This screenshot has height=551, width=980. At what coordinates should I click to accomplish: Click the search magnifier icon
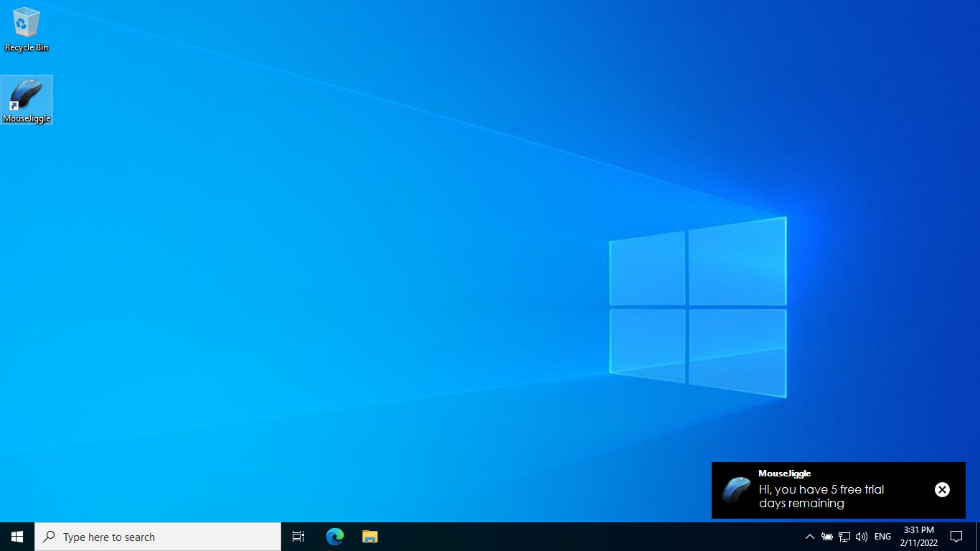point(50,536)
